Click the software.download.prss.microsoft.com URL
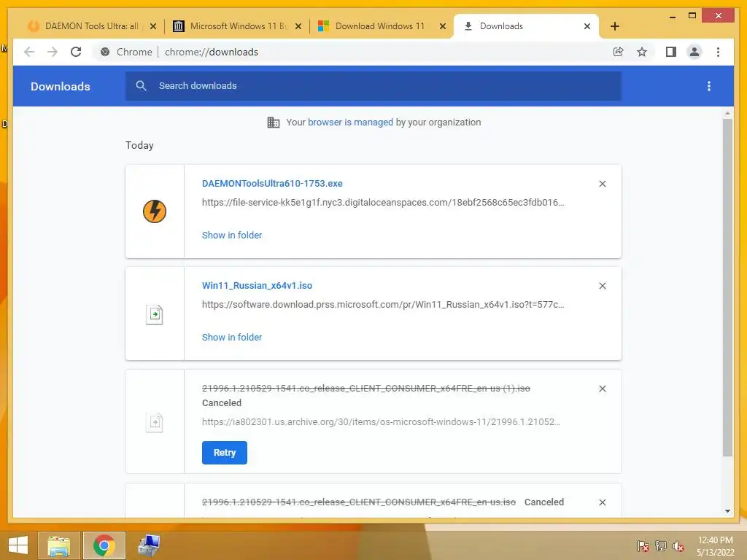 click(x=382, y=304)
